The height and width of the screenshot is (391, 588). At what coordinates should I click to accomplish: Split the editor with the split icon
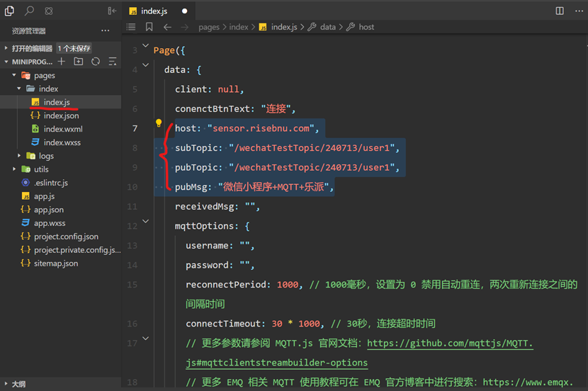click(x=560, y=11)
